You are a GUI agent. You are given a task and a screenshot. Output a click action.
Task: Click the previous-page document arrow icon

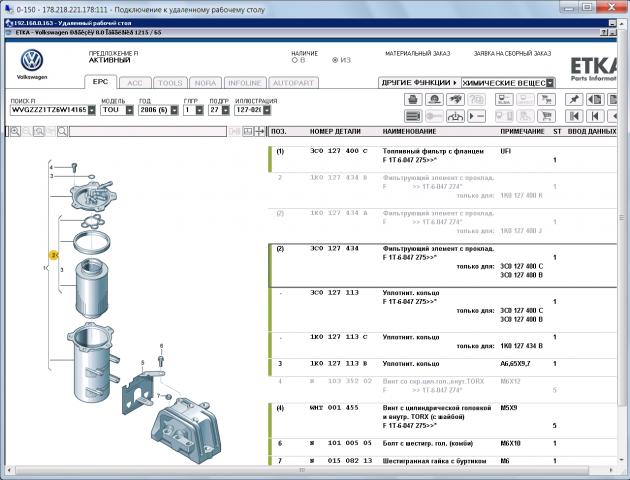click(595, 99)
